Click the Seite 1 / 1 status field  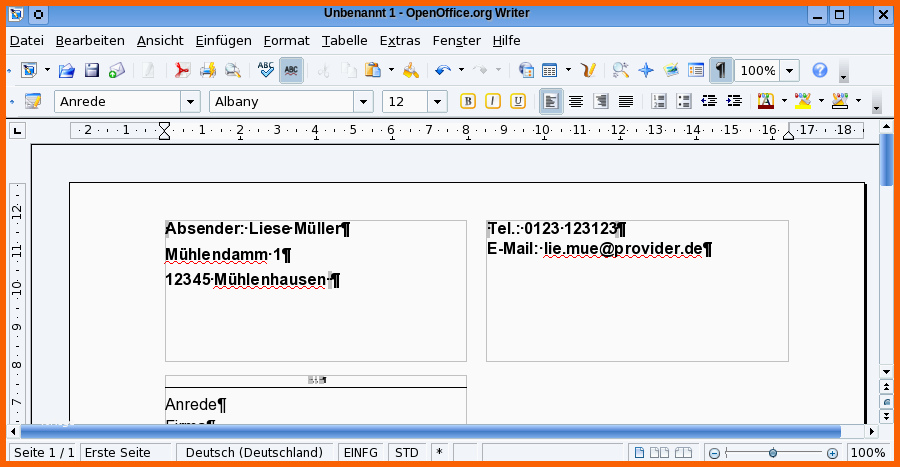pos(44,453)
